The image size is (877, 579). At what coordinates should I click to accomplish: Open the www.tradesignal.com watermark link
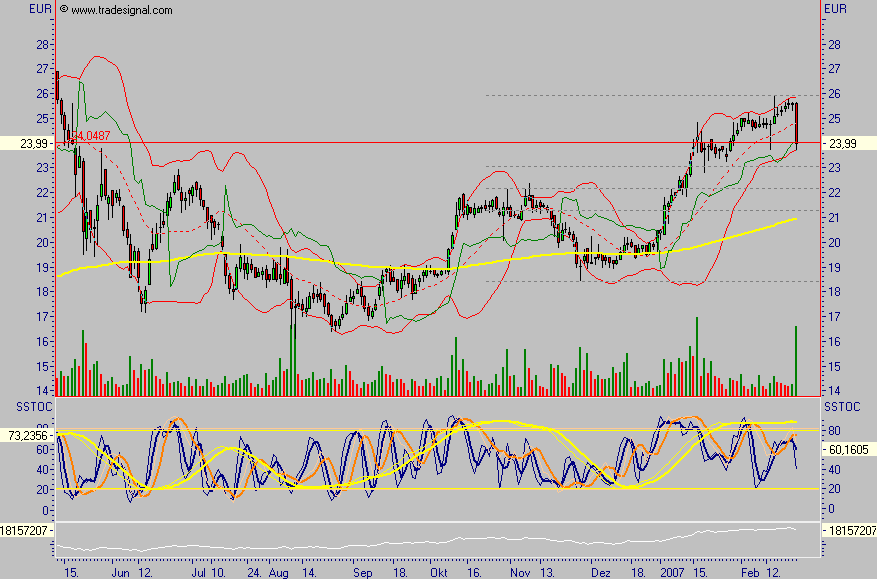click(121, 10)
